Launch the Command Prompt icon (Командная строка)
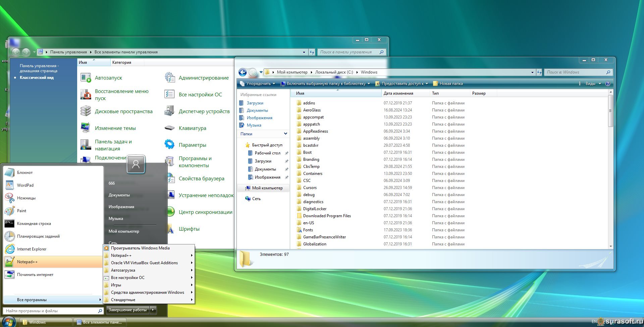Screen dimensions: 644x327 (9, 224)
